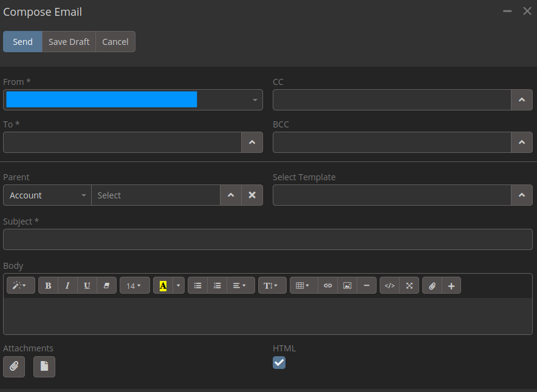Toggle bold formatting in the body toolbar
537x392 pixels.
(48, 285)
